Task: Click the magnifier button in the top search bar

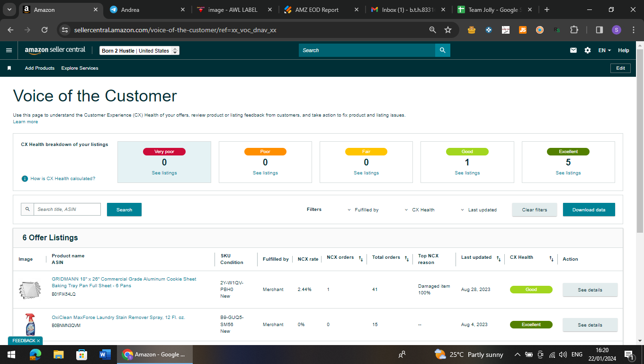Action: click(x=443, y=50)
